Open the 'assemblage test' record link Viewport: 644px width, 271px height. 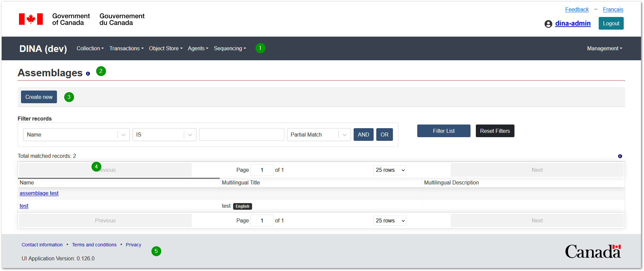point(39,193)
